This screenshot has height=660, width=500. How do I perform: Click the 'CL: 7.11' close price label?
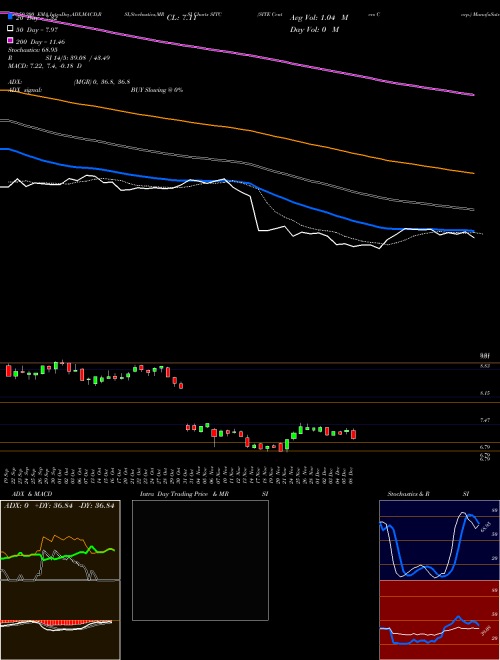click(x=182, y=18)
